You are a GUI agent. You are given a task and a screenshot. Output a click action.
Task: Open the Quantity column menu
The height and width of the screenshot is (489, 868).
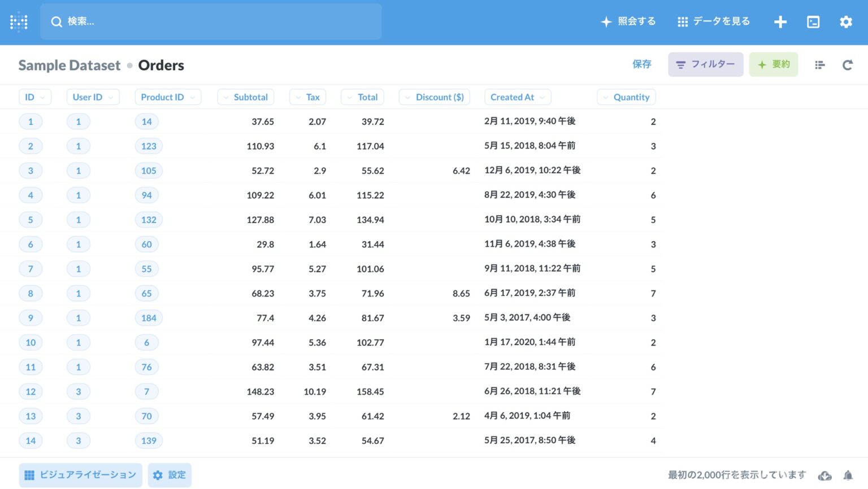[x=626, y=97]
